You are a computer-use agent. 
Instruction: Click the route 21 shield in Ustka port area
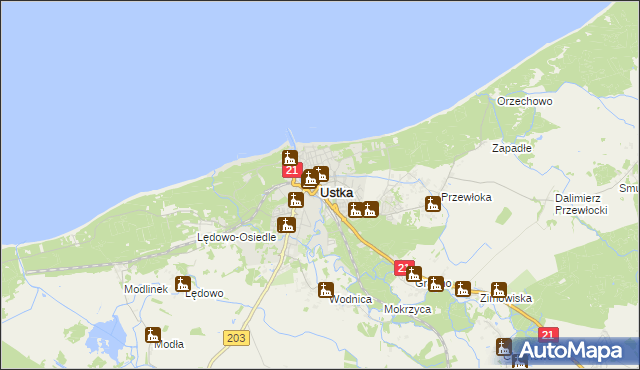click(x=292, y=170)
